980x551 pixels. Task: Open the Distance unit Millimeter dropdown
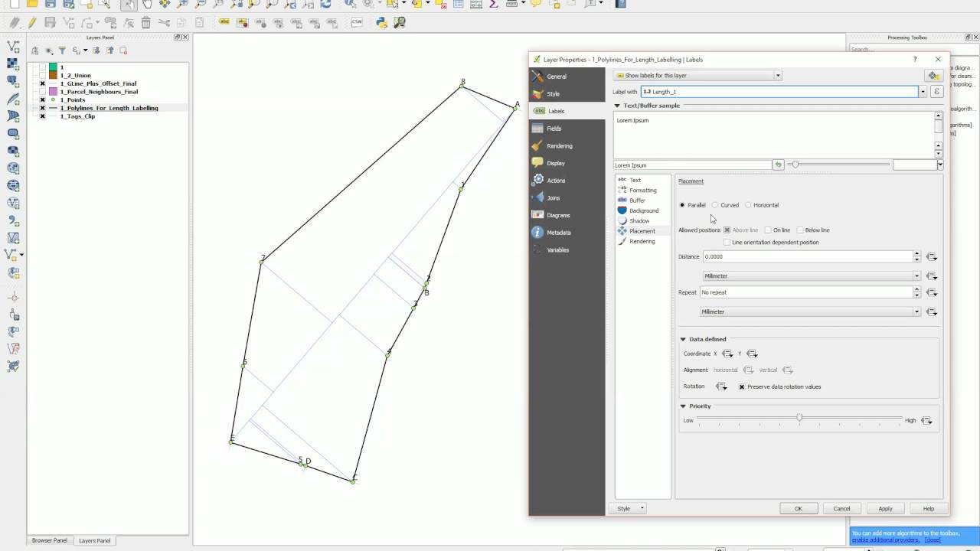coord(812,275)
